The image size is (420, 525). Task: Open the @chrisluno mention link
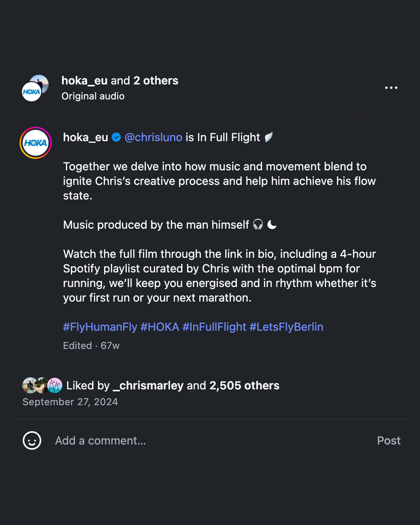(x=153, y=137)
